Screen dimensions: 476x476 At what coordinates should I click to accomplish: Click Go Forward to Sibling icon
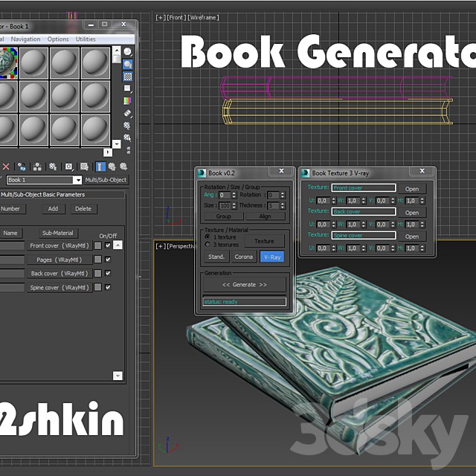tap(123, 167)
